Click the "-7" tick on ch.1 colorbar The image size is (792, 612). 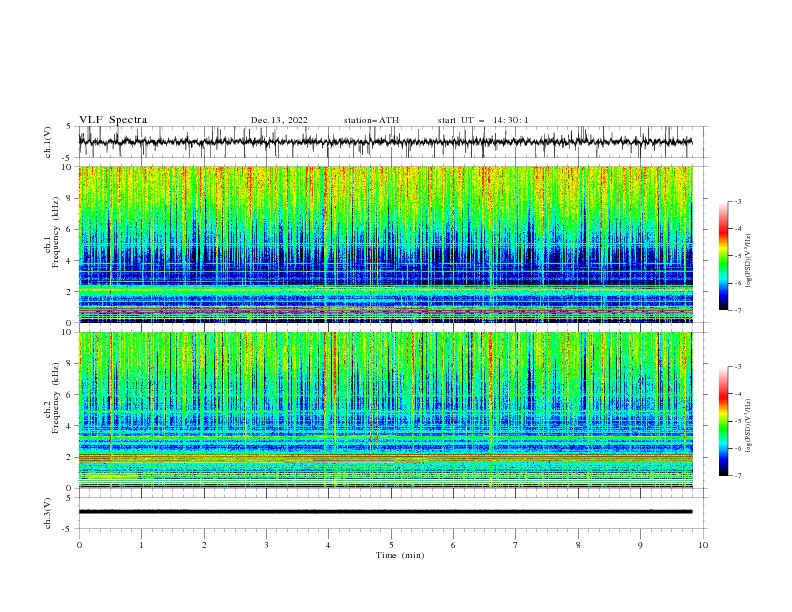(738, 310)
